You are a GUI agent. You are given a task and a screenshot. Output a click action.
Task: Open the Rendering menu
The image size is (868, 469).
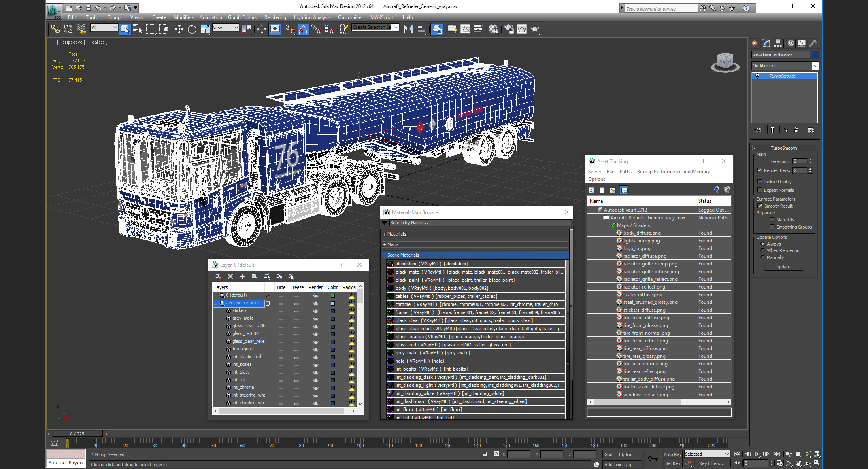point(275,17)
